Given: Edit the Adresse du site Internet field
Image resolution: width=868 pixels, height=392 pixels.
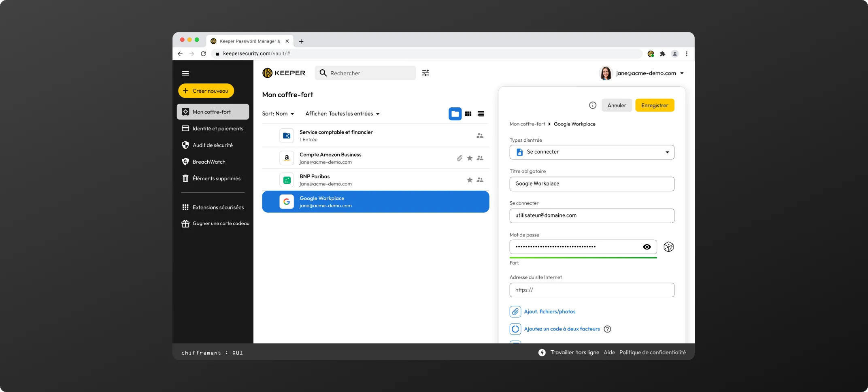Looking at the screenshot, I should 592,290.
